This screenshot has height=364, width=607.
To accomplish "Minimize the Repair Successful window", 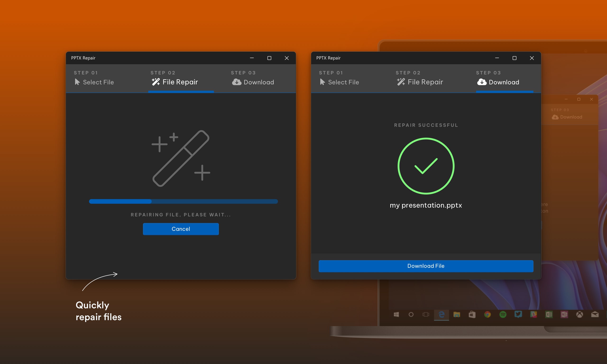I will [497, 58].
